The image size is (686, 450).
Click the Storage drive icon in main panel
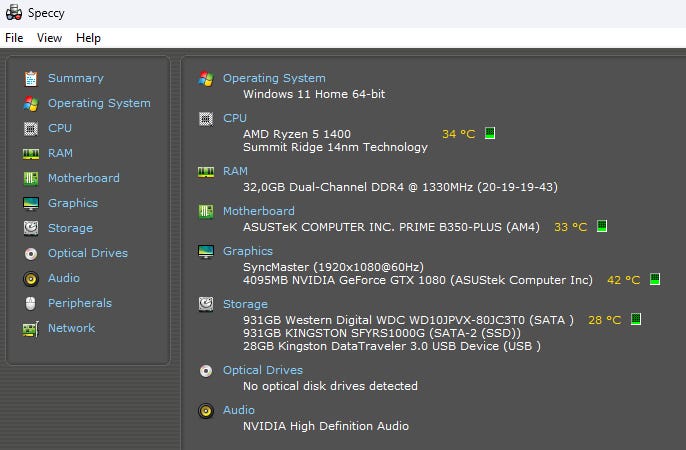coord(206,304)
